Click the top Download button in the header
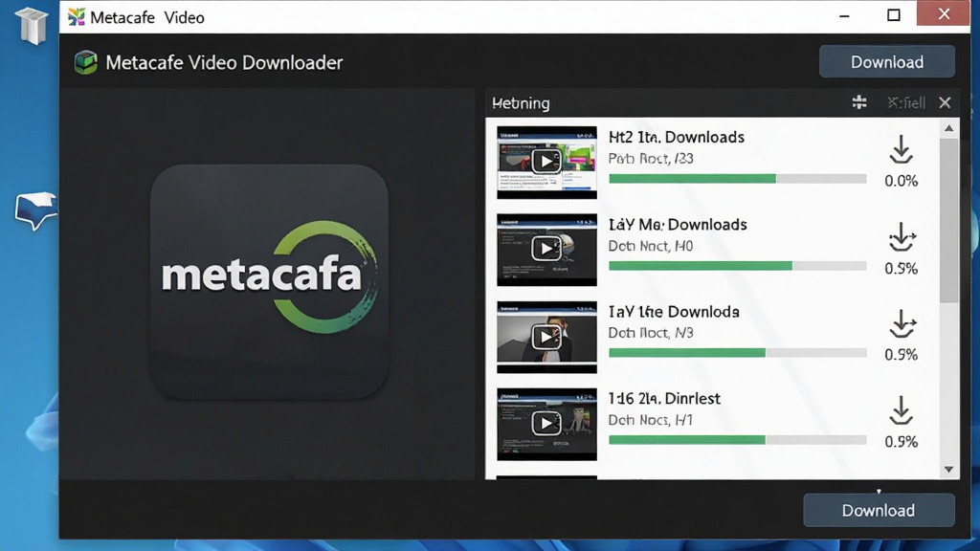The width and height of the screenshot is (980, 551). click(x=887, y=62)
